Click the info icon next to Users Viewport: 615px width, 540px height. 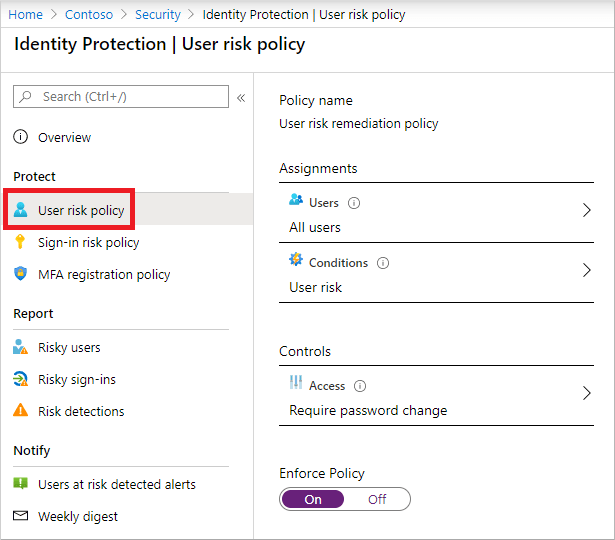(x=354, y=203)
